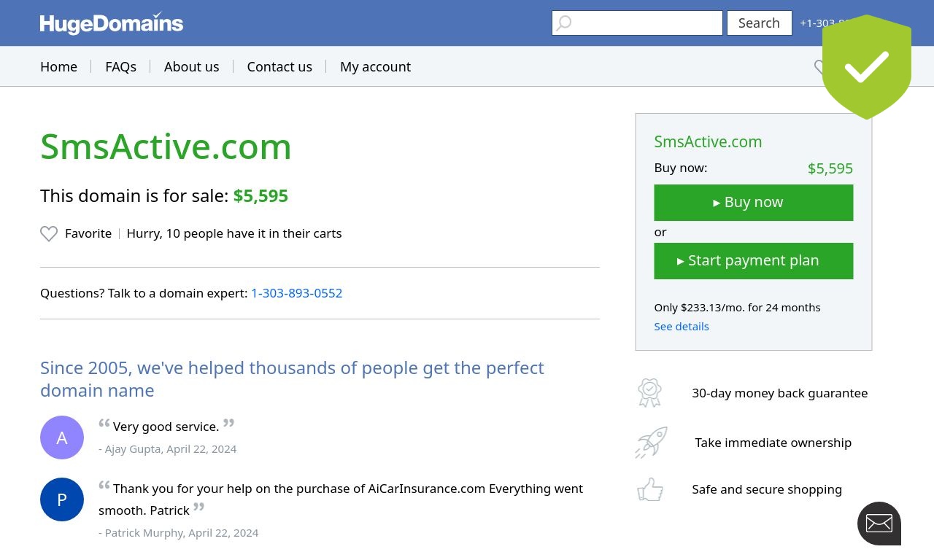
Task: Click the thumbs up secure shopping icon
Action: tap(650, 489)
